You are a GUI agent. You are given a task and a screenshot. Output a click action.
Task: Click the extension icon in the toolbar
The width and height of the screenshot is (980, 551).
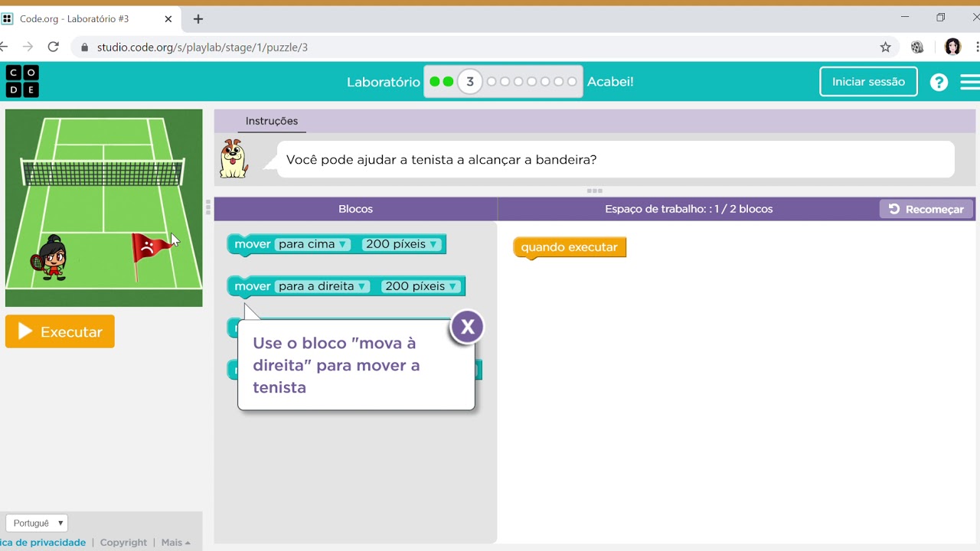917,47
